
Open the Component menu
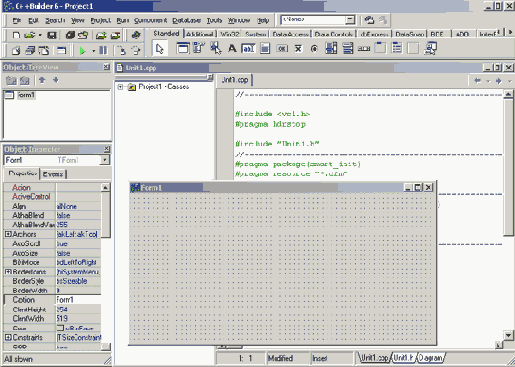(150, 21)
